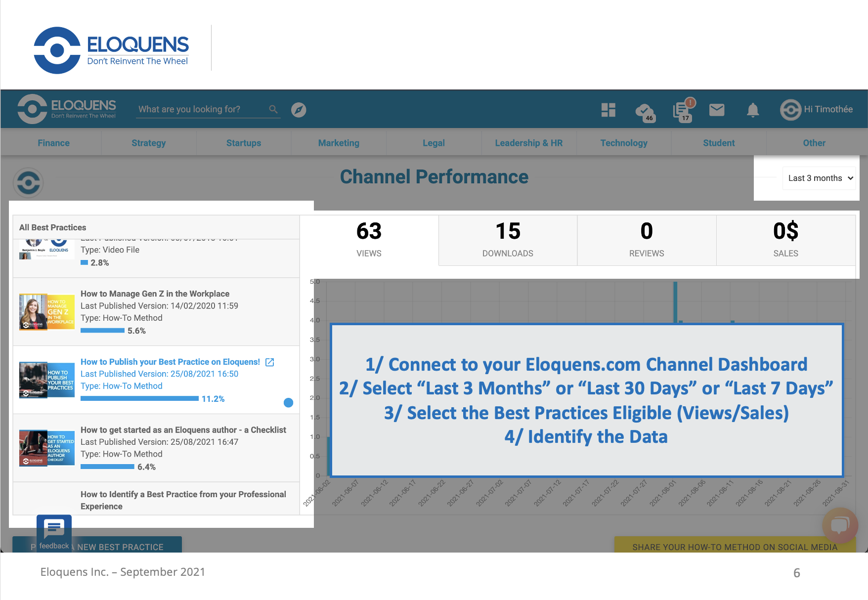Viewport: 868px width, 600px height.
Task: Open the Startups category
Action: (244, 143)
